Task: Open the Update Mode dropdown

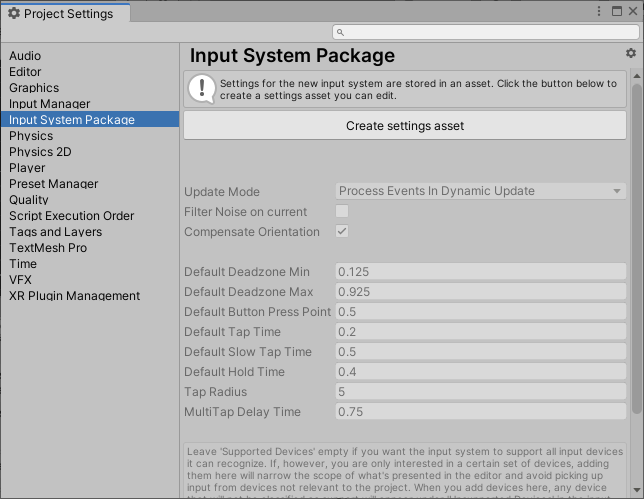Action: click(481, 191)
